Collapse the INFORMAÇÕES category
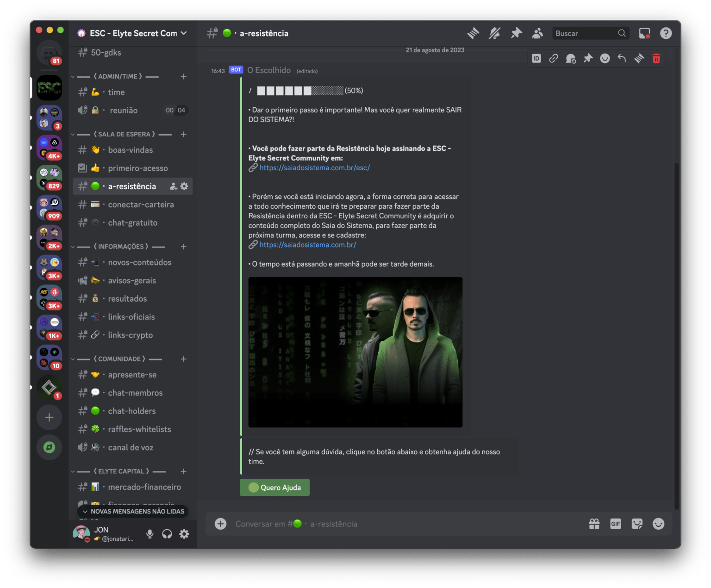The width and height of the screenshot is (711, 588). tap(121, 247)
